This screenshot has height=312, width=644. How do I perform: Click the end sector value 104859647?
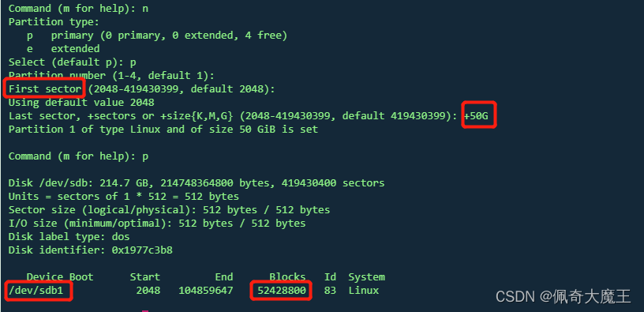206,291
